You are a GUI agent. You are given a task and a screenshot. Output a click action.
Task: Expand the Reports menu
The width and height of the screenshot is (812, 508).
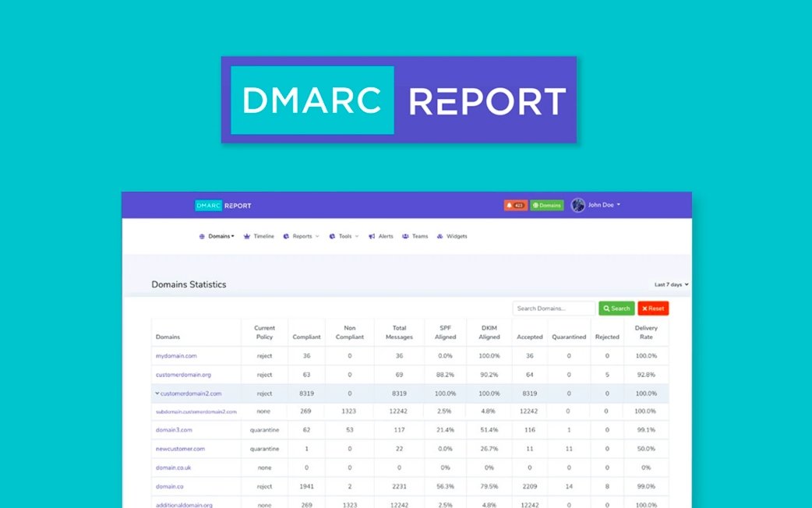305,237
